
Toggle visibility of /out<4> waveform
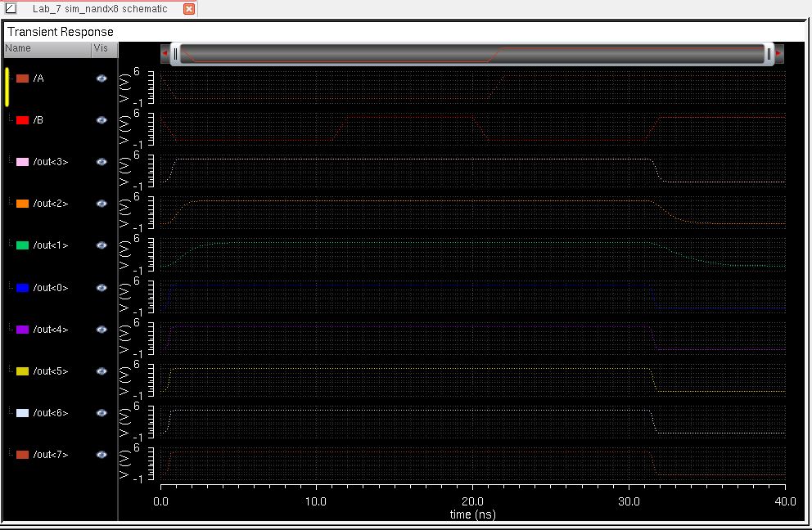pyautogui.click(x=101, y=330)
